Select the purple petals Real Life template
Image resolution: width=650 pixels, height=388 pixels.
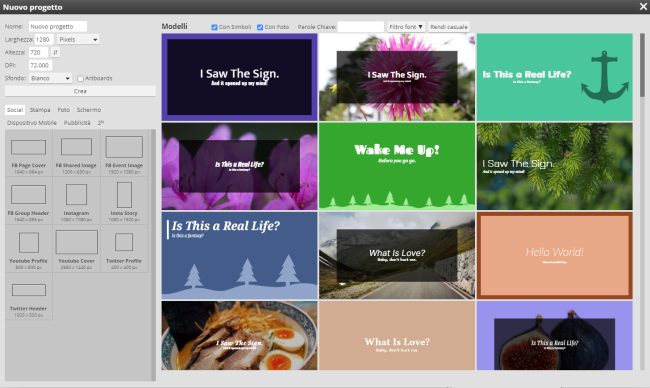[240, 166]
